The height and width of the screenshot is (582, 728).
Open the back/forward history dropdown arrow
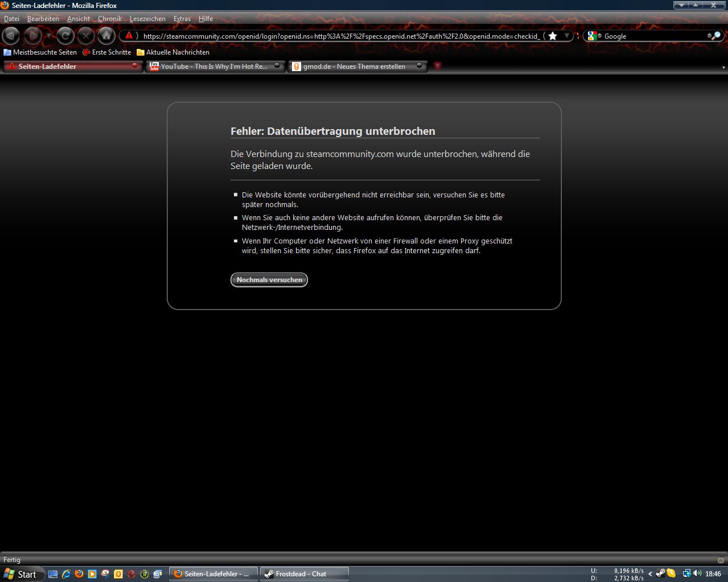coord(48,36)
